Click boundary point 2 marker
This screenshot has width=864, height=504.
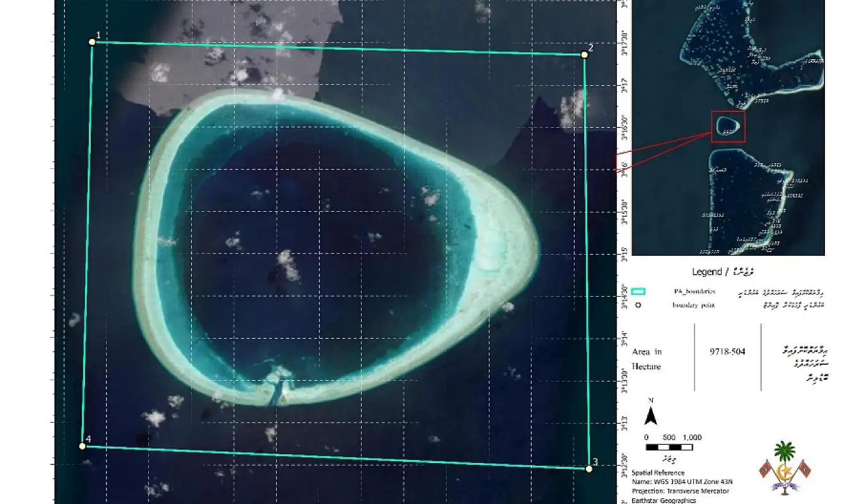[584, 55]
